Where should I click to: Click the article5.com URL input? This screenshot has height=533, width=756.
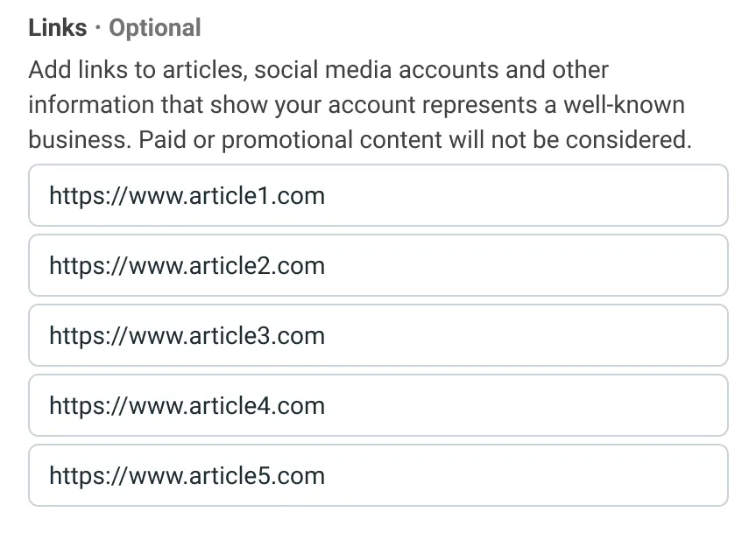[x=377, y=474]
